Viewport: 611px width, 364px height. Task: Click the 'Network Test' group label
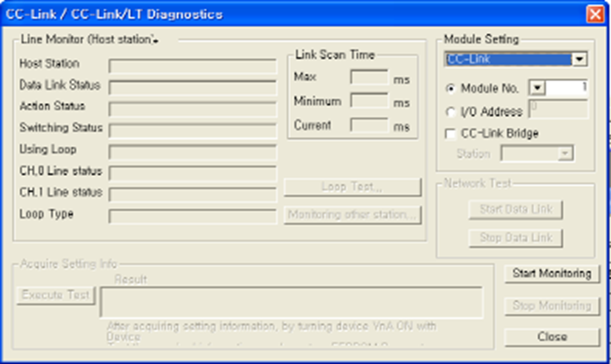477,183
